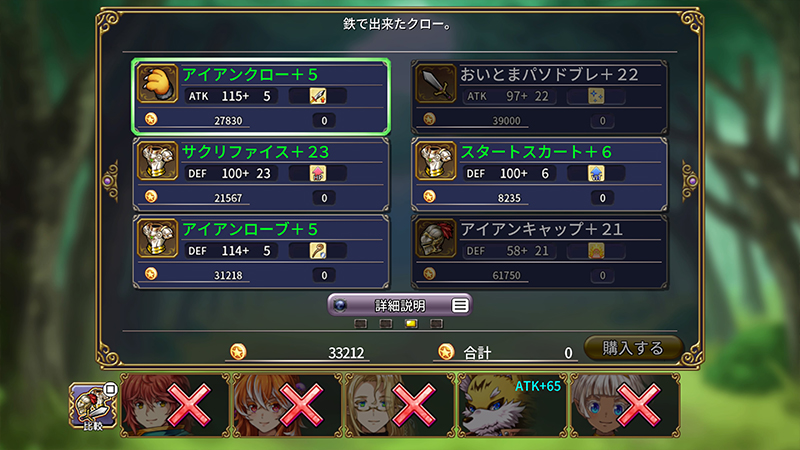Go to next page with right arrow ornament
The height and width of the screenshot is (450, 800).
(690, 181)
